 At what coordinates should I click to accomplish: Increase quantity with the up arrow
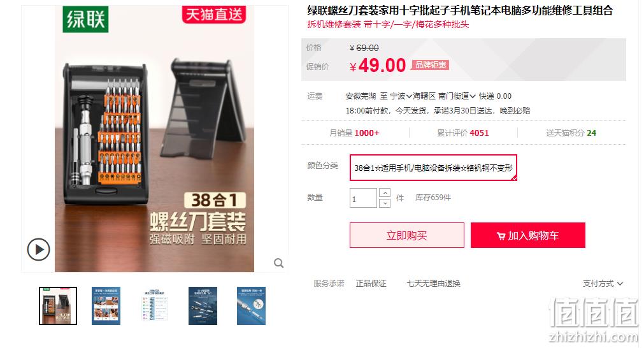[385, 192]
